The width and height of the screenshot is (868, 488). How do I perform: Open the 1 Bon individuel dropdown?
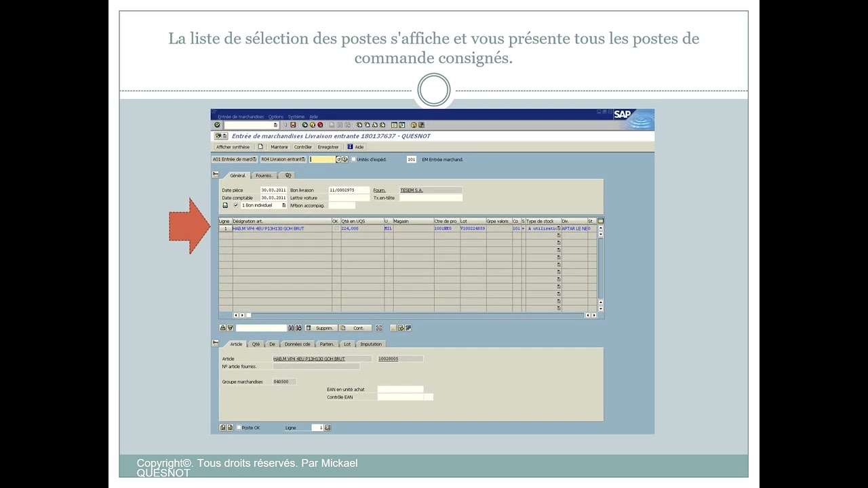(284, 205)
